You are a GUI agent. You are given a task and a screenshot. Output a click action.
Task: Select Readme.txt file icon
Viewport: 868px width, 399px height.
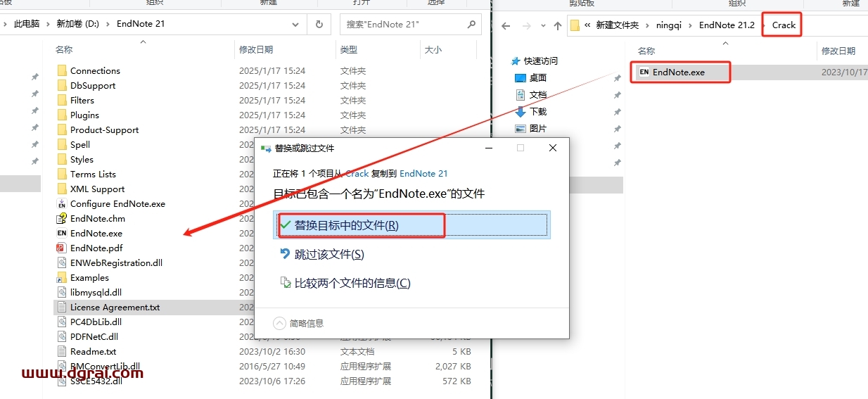tap(62, 351)
